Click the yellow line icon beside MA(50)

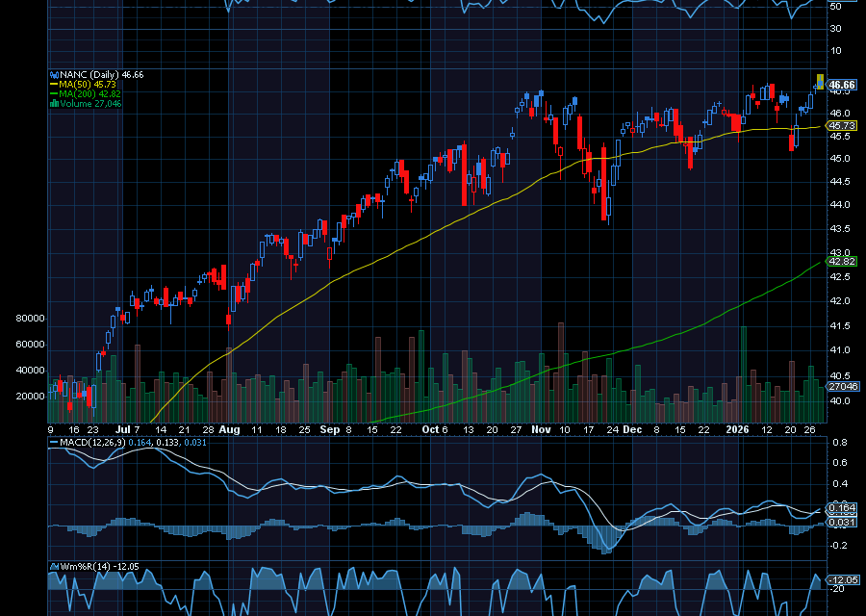[x=54, y=85]
